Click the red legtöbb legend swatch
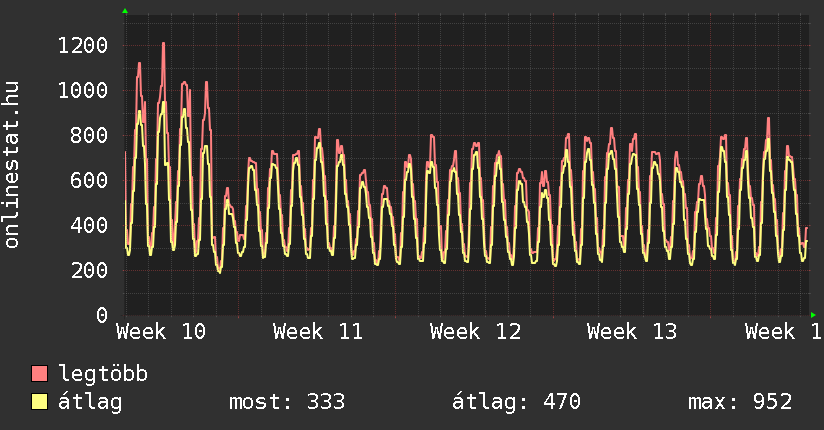Viewport: 824px width, 430px height. point(40,375)
